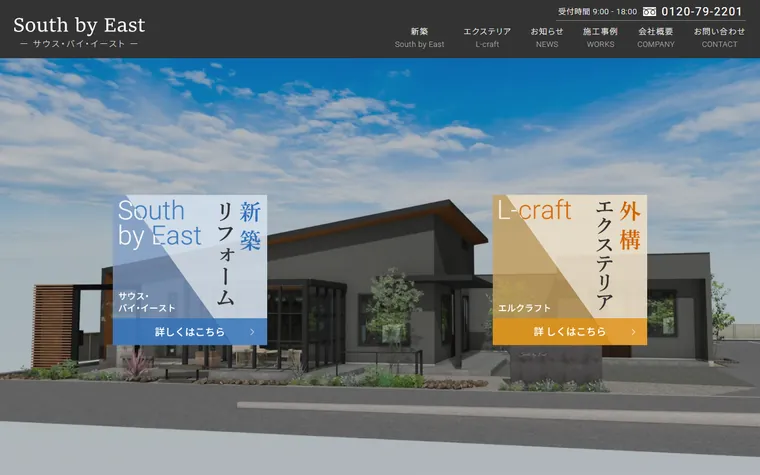The height and width of the screenshot is (475, 760).
Task: Click the chevron arrow on orange button
Action: pyautogui.click(x=633, y=332)
